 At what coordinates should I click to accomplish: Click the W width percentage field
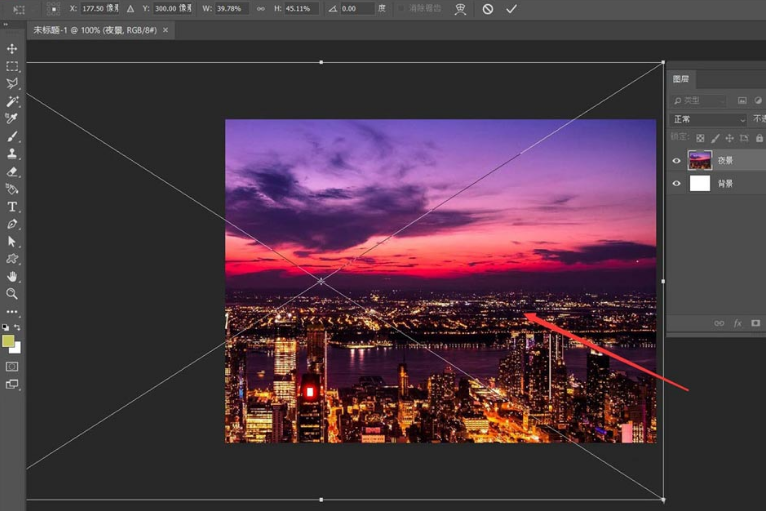pos(231,9)
